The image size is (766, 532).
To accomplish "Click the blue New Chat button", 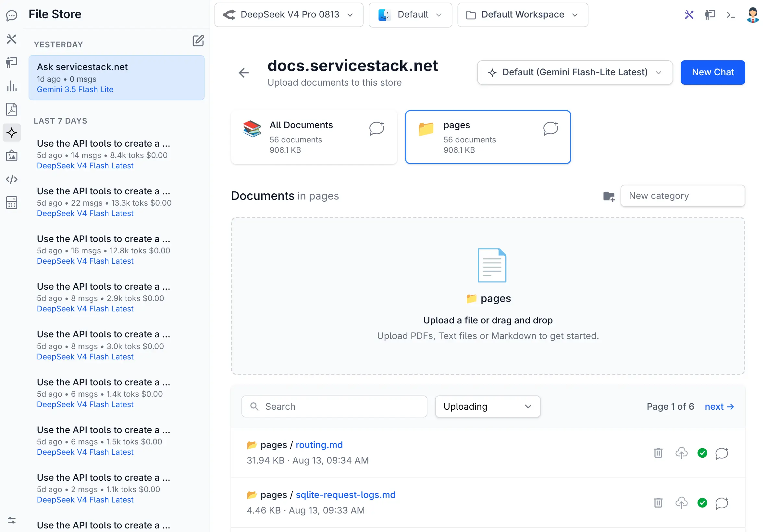I will (x=713, y=72).
